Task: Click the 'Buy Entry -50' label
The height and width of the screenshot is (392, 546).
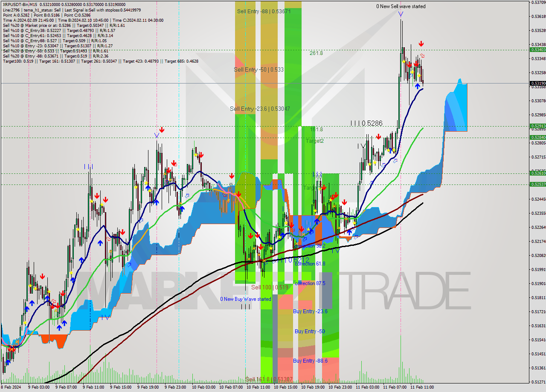Action: [x=310, y=331]
